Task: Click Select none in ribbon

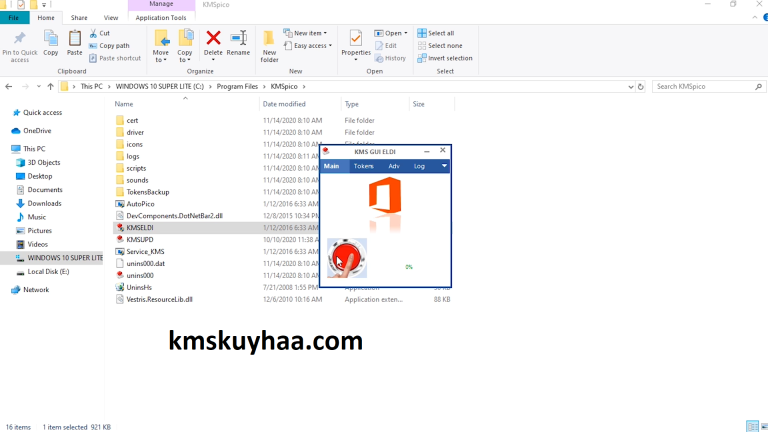Action: 440,46
